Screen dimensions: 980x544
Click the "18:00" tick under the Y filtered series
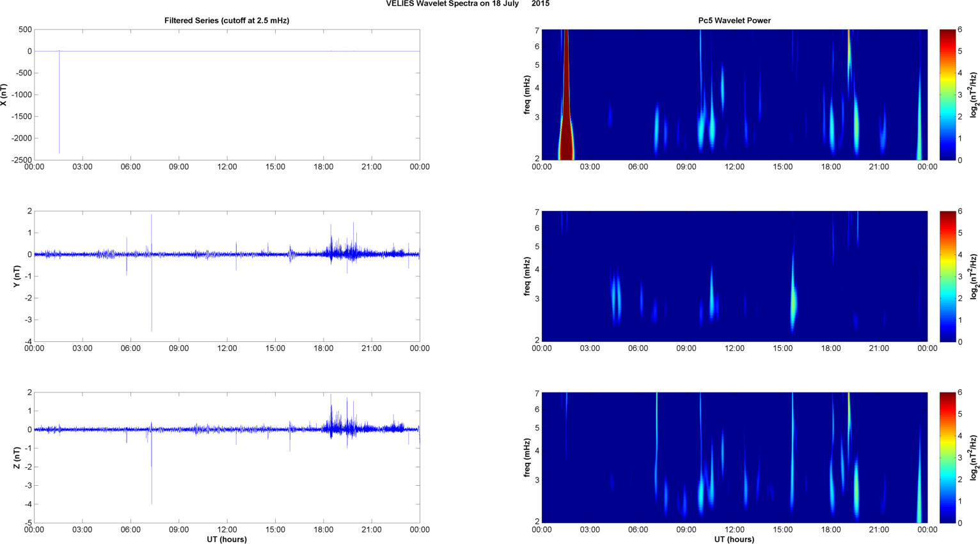pyautogui.click(x=324, y=348)
